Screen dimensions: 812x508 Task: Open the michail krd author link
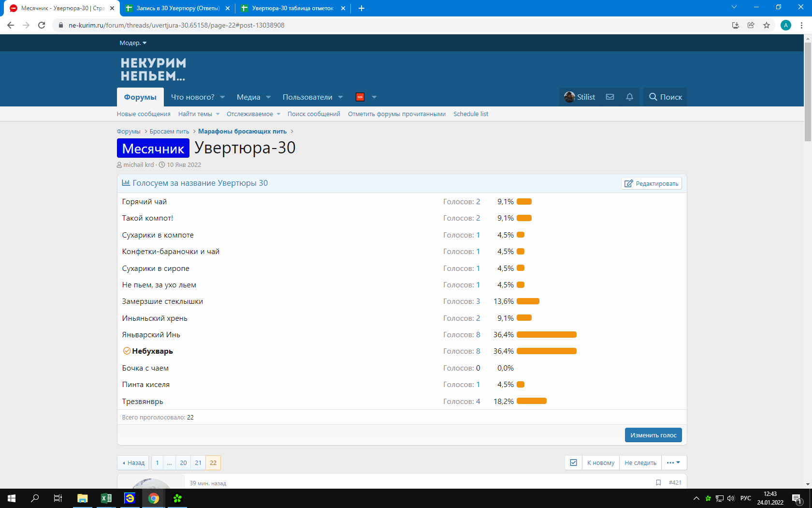(138, 165)
